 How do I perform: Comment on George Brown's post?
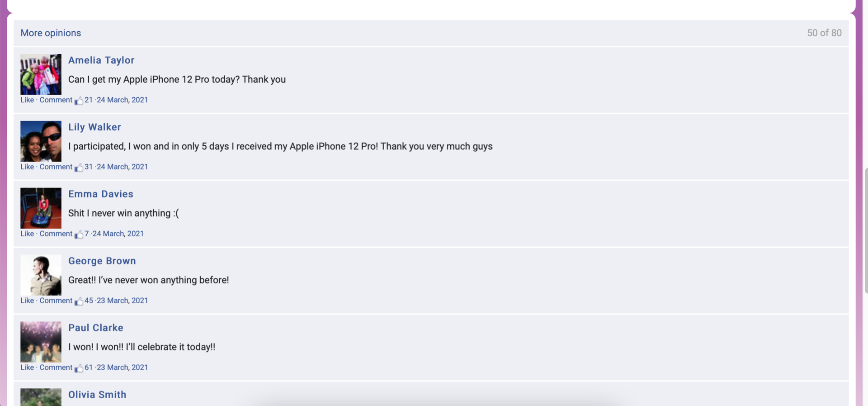[56, 301]
